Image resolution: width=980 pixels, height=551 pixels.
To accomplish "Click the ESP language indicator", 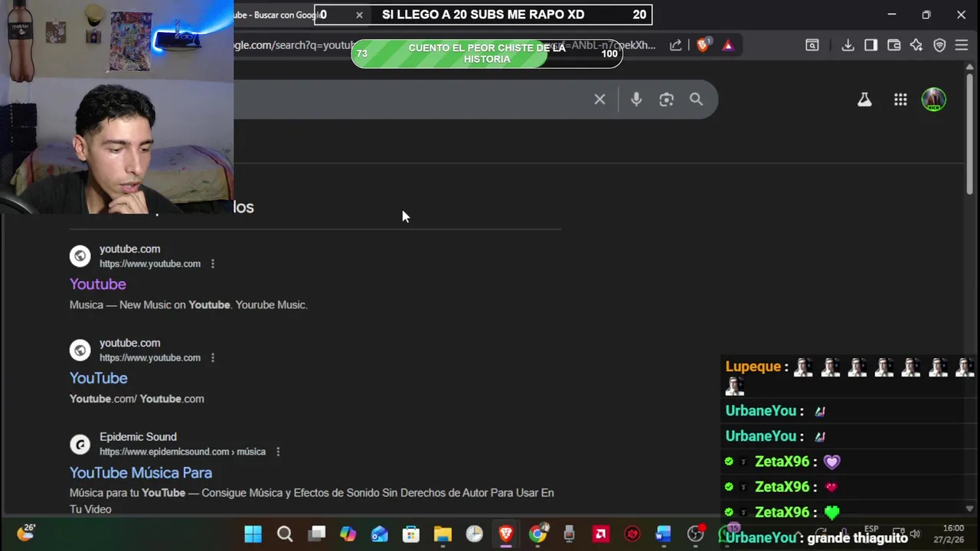I will [871, 530].
